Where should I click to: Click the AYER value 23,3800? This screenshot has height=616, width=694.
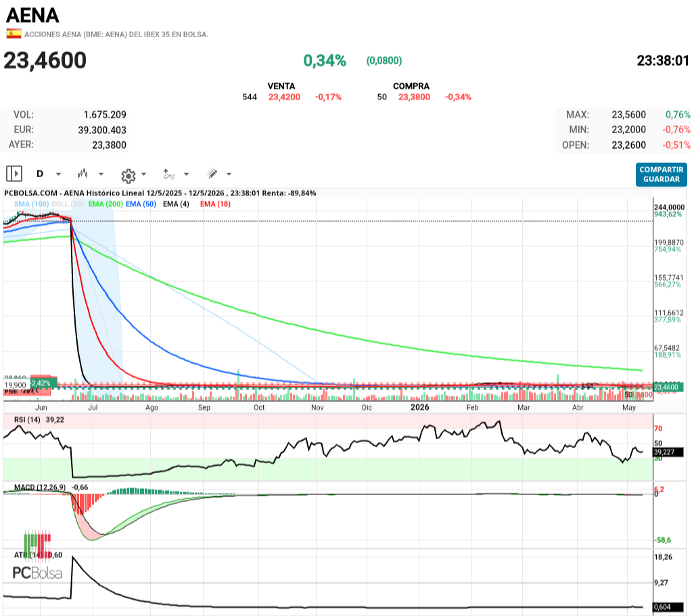(110, 145)
